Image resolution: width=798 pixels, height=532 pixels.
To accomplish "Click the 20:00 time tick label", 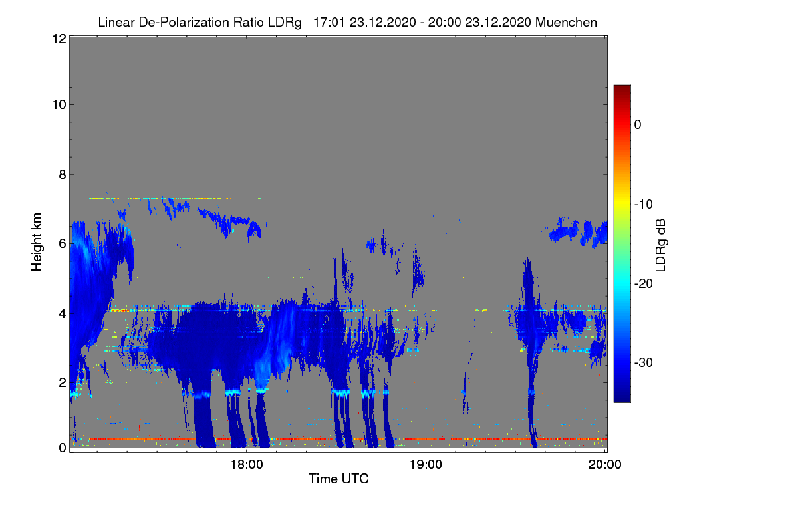I will click(605, 465).
